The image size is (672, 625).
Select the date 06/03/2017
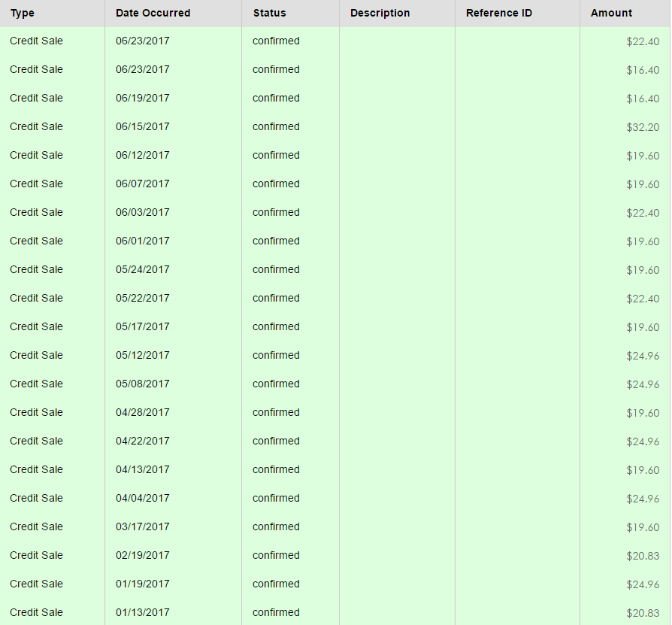143,212
